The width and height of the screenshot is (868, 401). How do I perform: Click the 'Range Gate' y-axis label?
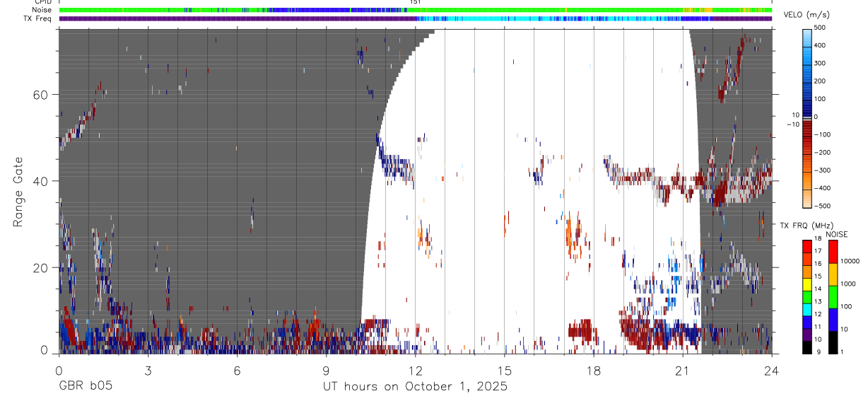tap(17, 192)
